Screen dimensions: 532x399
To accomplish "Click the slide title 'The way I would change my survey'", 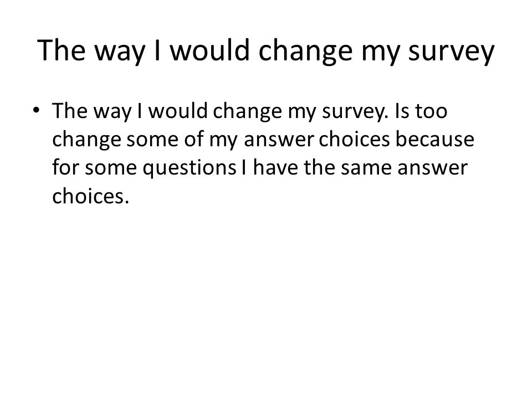I will [265, 51].
